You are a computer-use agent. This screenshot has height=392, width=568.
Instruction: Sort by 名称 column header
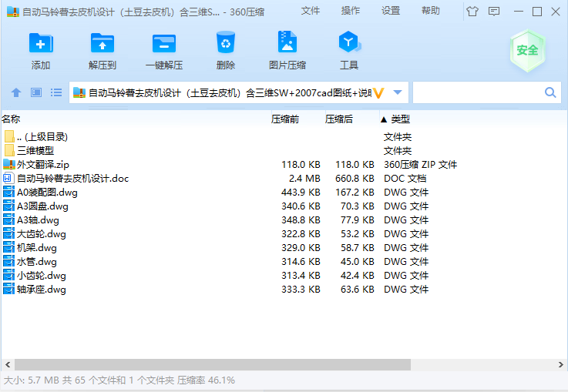click(x=11, y=119)
